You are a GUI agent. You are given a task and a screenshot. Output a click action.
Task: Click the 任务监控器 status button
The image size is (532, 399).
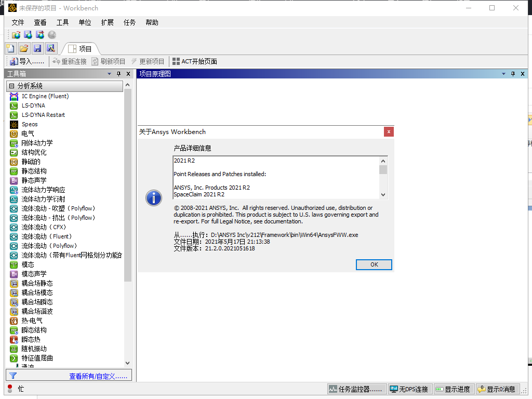pos(357,389)
